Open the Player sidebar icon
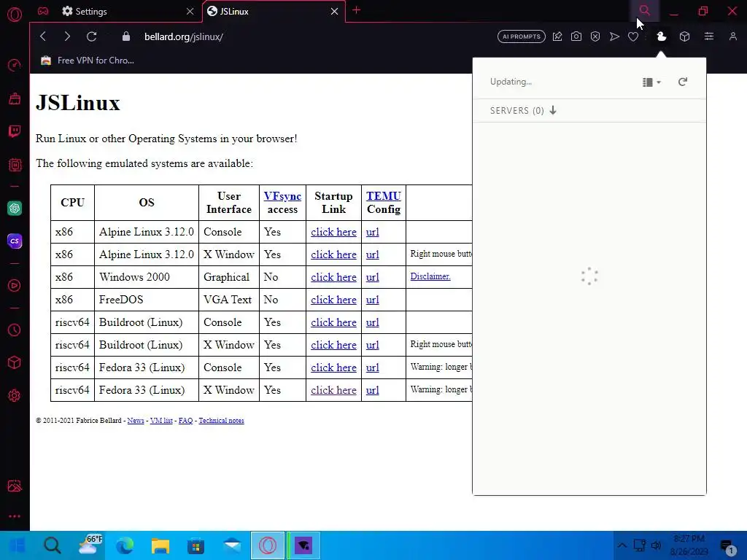This screenshot has height=560, width=747. point(15,286)
